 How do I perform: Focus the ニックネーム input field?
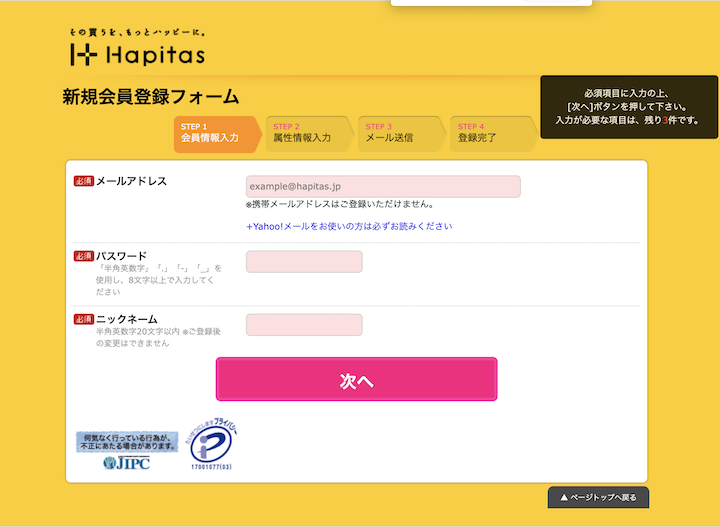click(x=304, y=325)
